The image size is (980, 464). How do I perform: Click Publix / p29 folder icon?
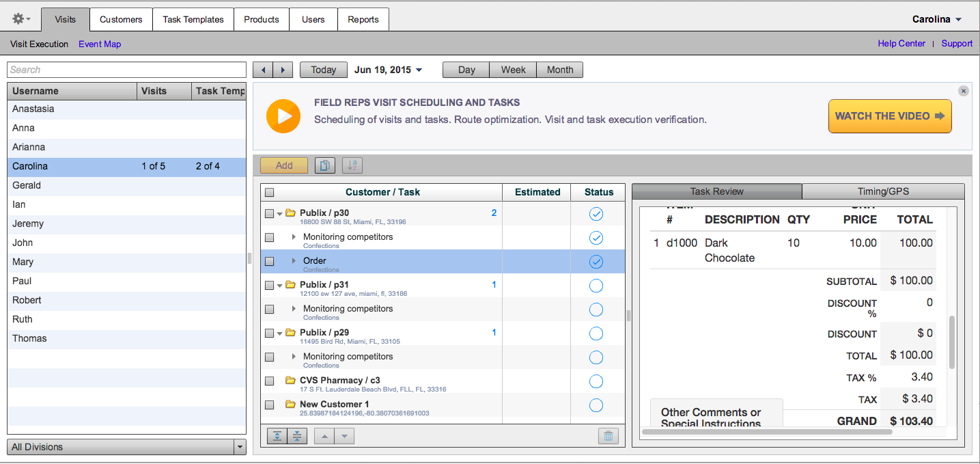[x=290, y=333]
